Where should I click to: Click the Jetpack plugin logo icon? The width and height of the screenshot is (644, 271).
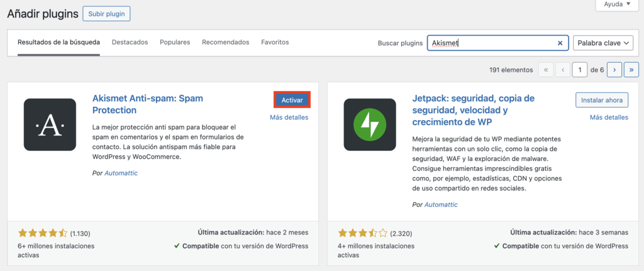[370, 124]
